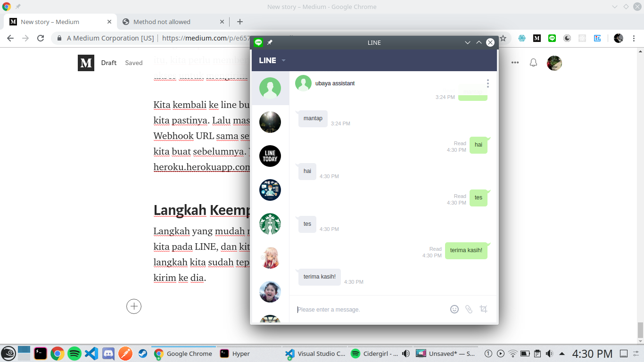Open LINE TODAY from the chat sidebar
644x362 pixels.
(x=270, y=156)
